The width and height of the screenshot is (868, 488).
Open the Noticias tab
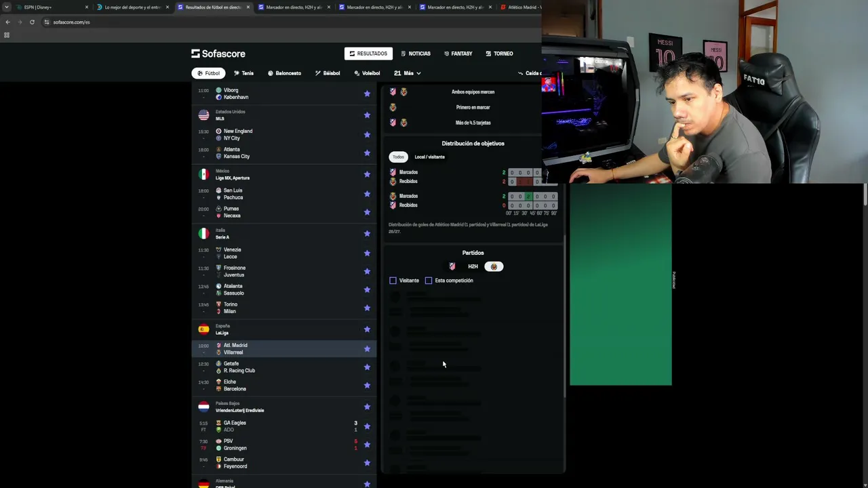point(416,54)
